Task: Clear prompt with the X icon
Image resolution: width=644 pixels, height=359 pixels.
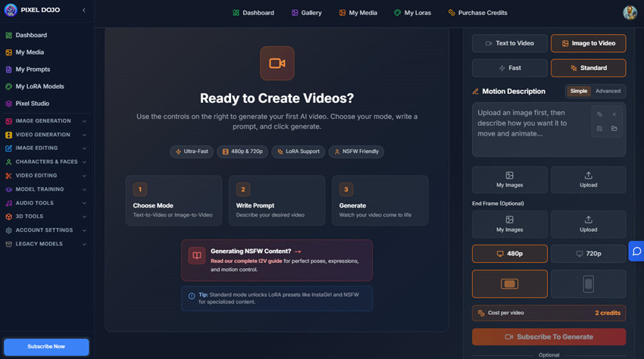Action: point(614,114)
